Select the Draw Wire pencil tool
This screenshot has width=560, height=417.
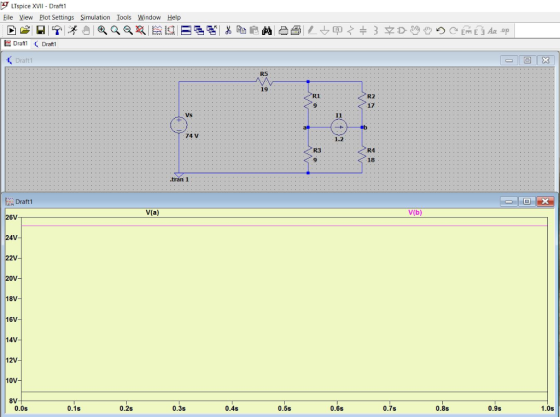coord(311,31)
